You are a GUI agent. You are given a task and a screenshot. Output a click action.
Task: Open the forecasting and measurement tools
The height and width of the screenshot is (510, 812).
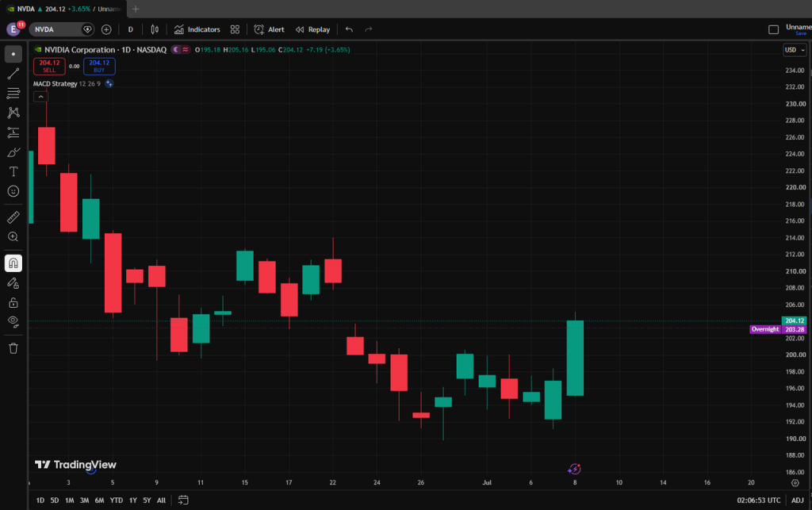point(13,132)
